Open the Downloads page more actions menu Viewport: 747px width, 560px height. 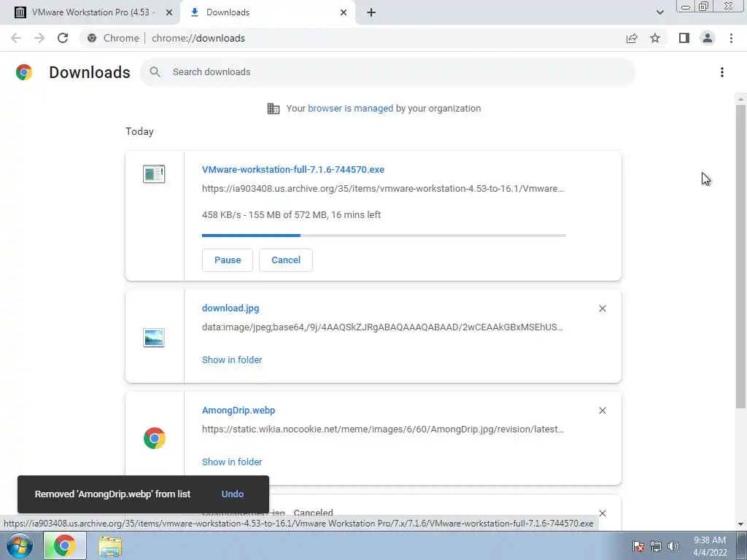pos(722,72)
